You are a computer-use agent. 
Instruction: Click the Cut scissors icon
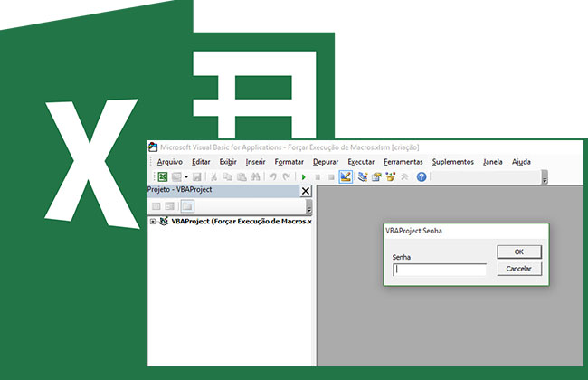point(213,176)
